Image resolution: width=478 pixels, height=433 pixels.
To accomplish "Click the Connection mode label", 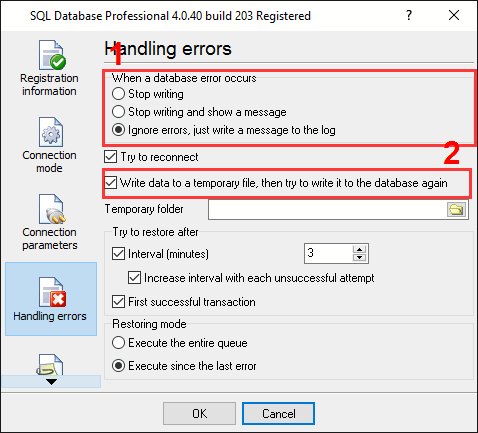I will point(49,161).
